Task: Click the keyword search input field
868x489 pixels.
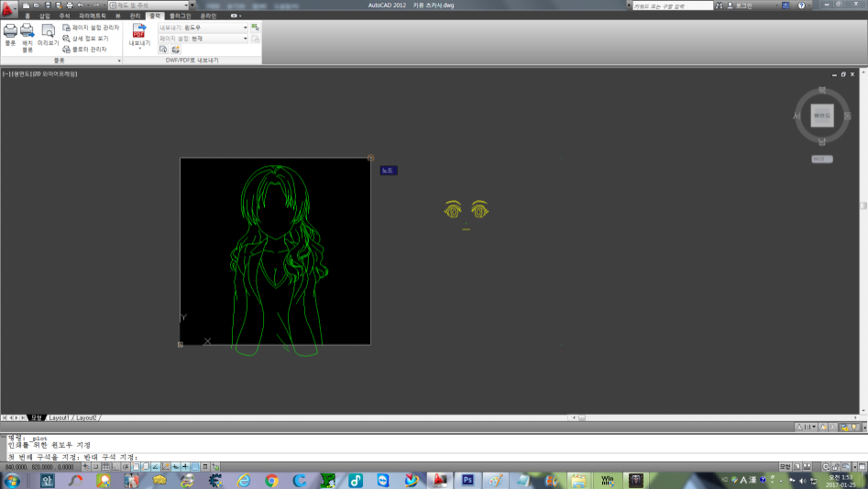Action: tap(673, 6)
